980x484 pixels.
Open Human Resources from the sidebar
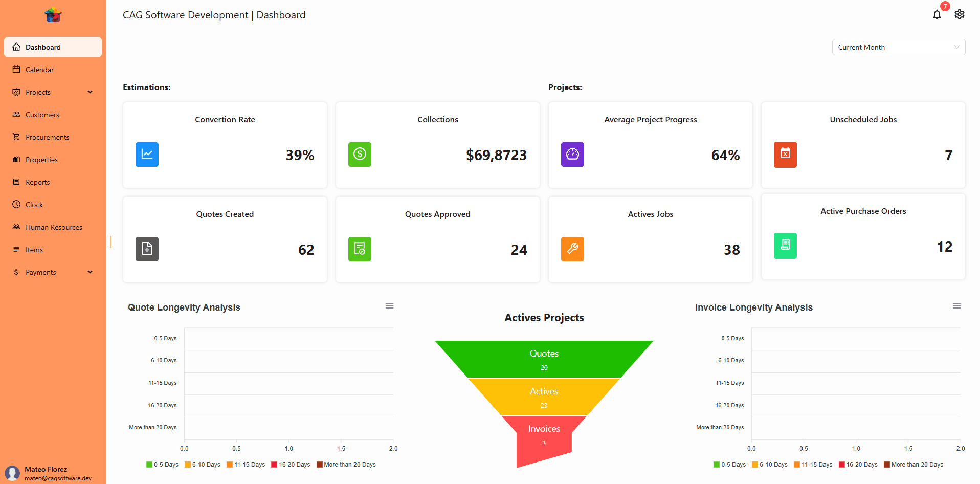[54, 227]
